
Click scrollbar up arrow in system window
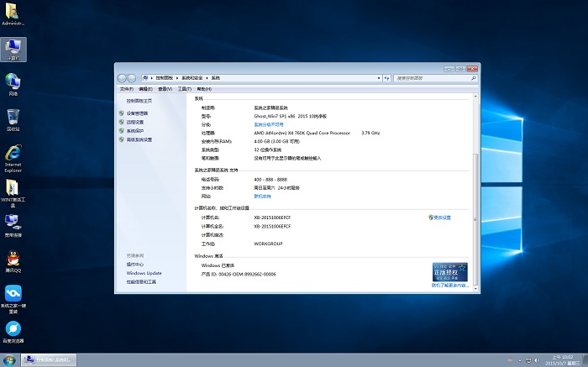point(475,97)
